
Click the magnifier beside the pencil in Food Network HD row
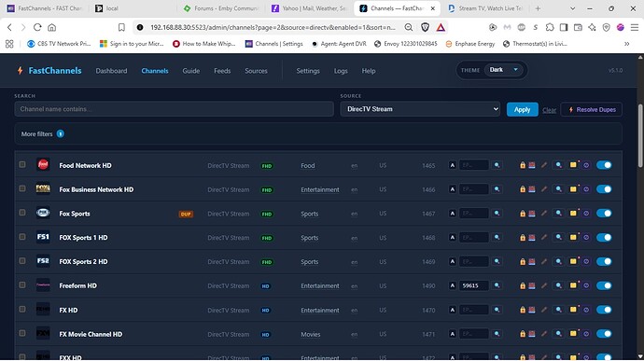point(558,165)
